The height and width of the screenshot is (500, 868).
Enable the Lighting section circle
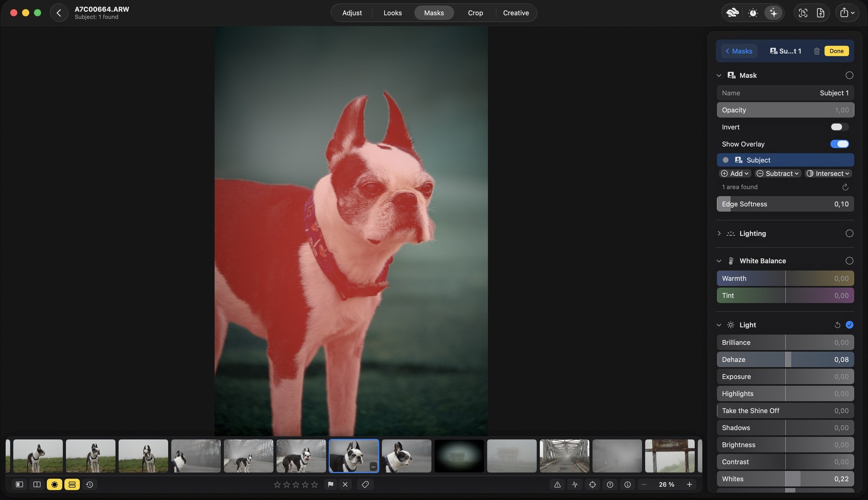[849, 234]
